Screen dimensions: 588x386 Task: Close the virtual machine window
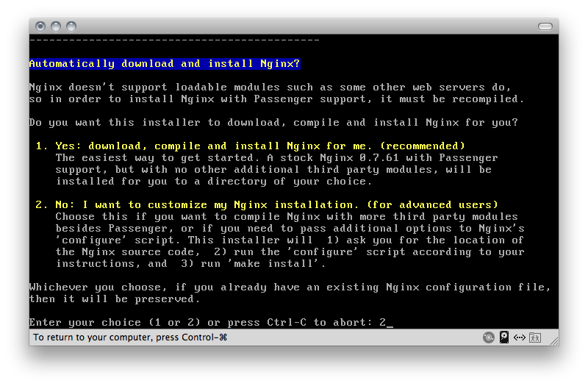point(40,26)
